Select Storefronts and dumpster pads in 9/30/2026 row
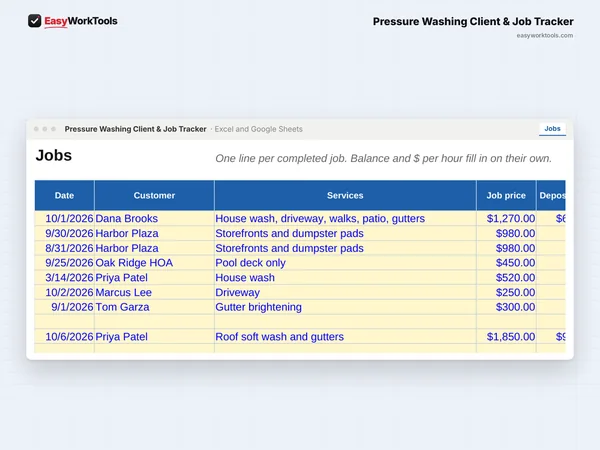The width and height of the screenshot is (600, 450). (x=345, y=233)
